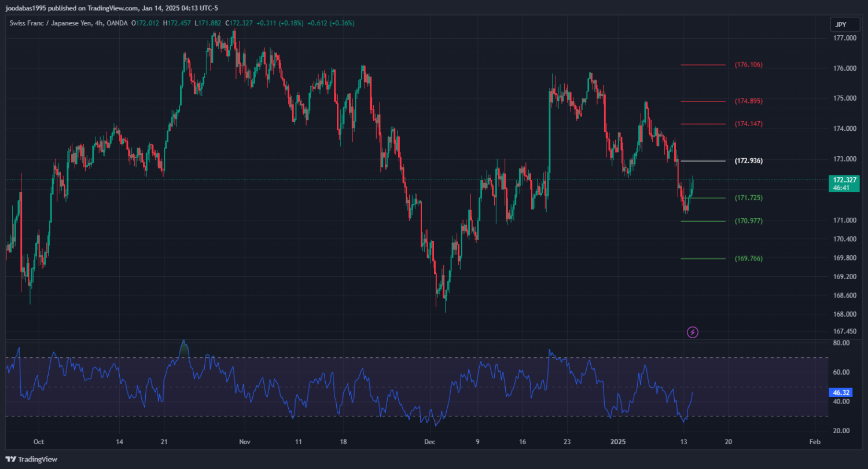Select the red 176.106 level line
868x469 pixels.
703,65
